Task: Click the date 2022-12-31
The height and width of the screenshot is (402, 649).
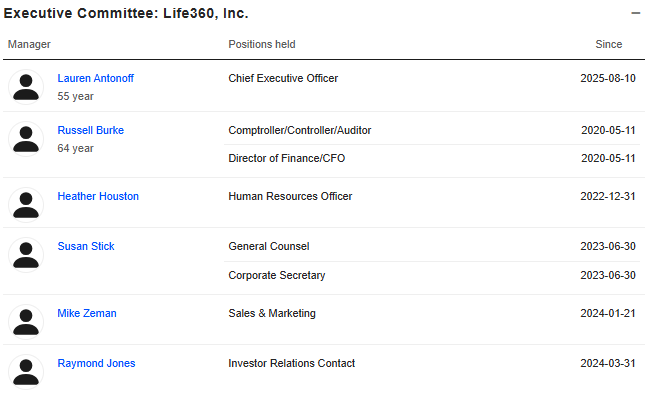Action: tap(608, 196)
